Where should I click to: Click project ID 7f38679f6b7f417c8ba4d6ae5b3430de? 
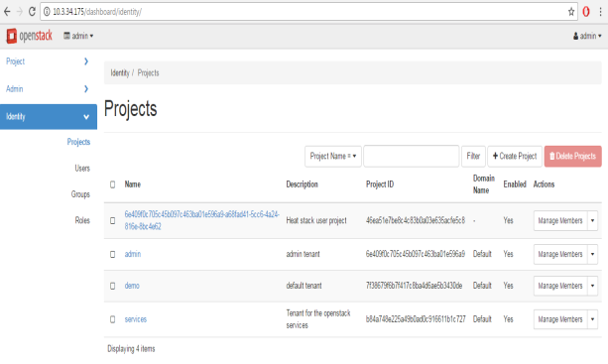[415, 286]
